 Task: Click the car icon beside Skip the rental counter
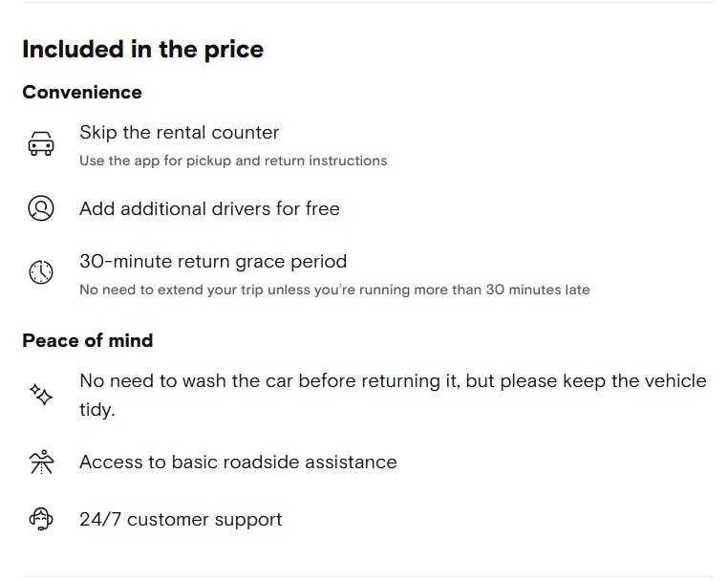[x=41, y=145]
